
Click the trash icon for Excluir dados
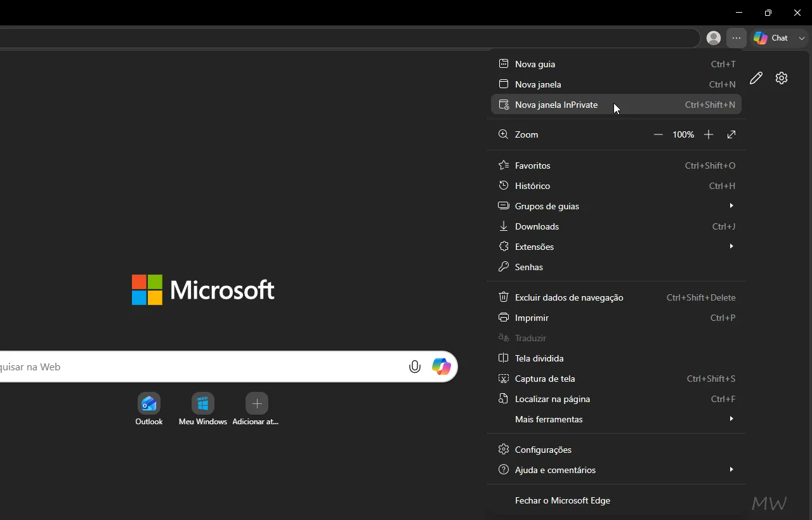[x=504, y=297]
